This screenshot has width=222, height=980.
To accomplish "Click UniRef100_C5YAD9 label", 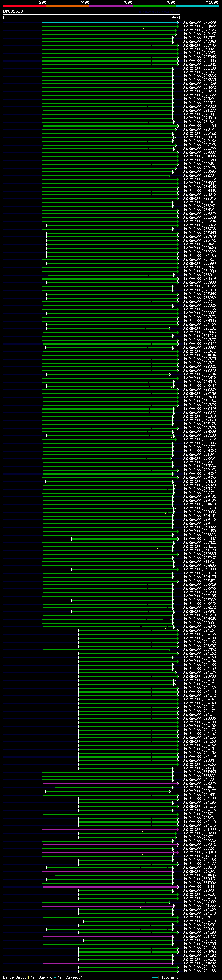I will coord(199,902).
